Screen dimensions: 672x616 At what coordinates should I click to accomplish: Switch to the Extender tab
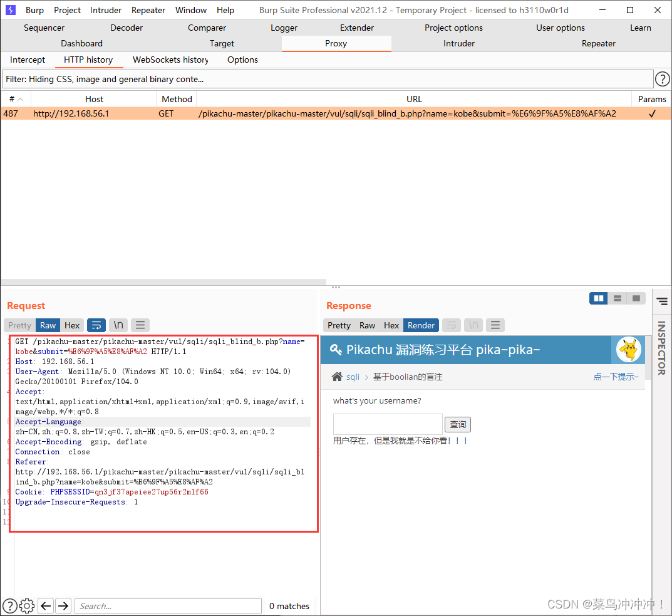click(x=357, y=28)
